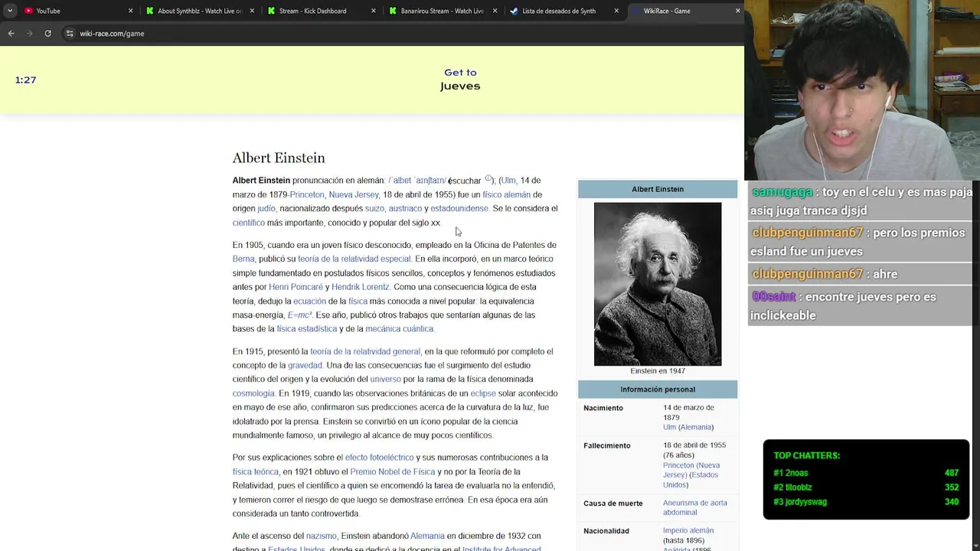The height and width of the screenshot is (551, 980).
Task: Open the 'estadounidense' link
Action: point(459,208)
